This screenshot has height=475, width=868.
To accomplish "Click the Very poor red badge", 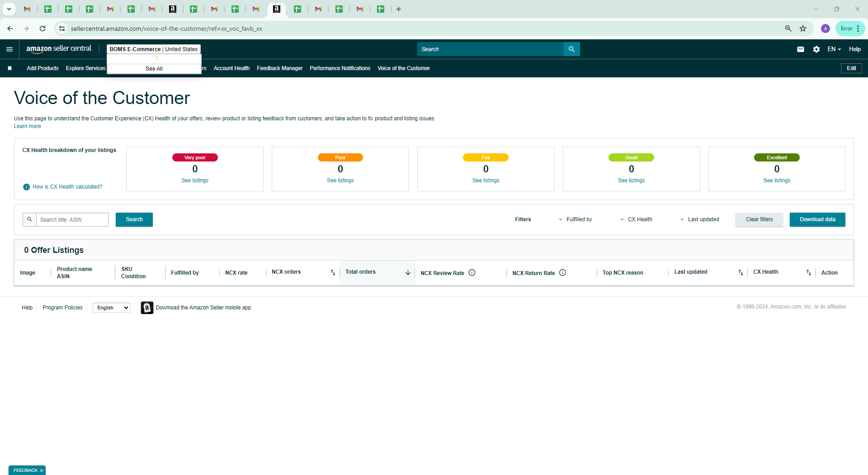I will [195, 157].
